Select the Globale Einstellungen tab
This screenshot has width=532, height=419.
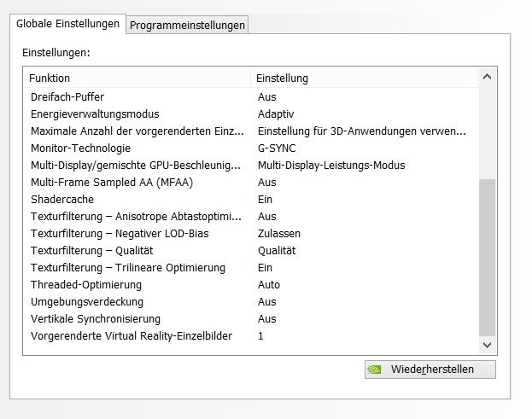coord(67,24)
